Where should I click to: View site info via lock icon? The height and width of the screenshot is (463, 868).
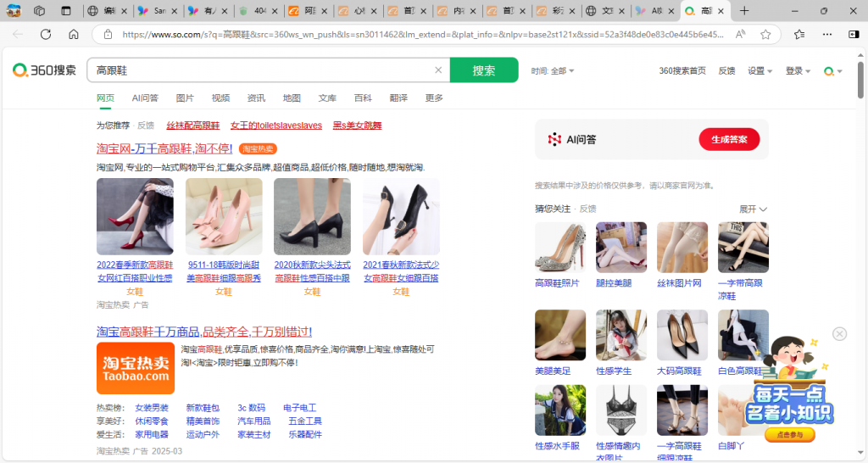108,34
